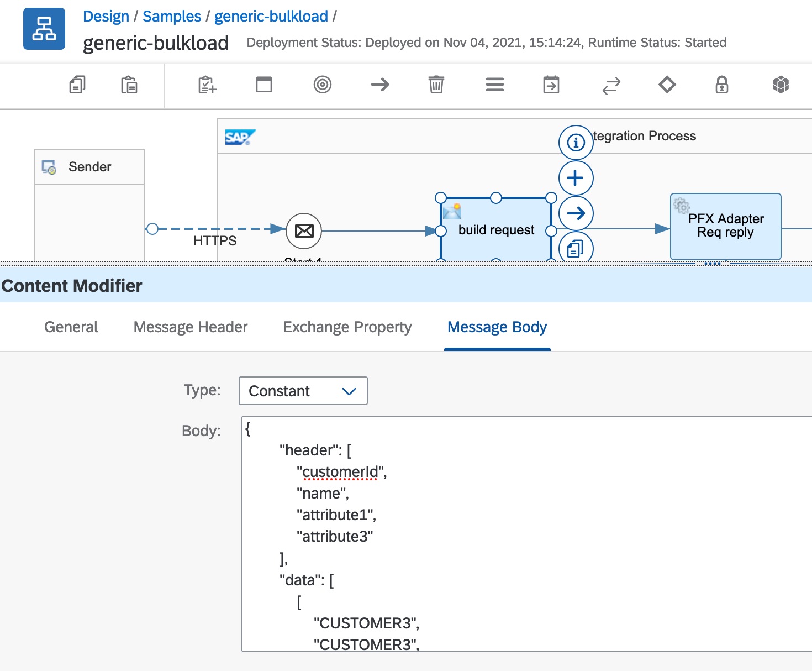The height and width of the screenshot is (671, 812).
Task: Open the Type dropdown set to Constant
Action: tap(303, 391)
